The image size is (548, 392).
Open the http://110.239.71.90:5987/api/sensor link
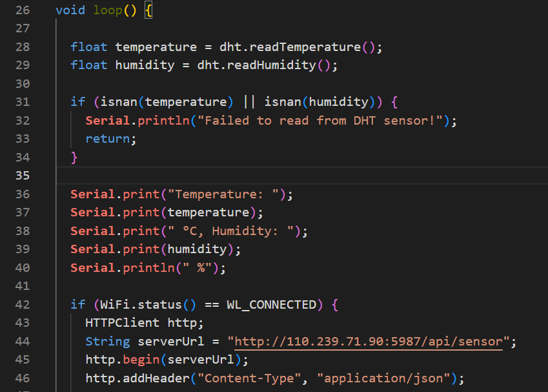coord(369,342)
